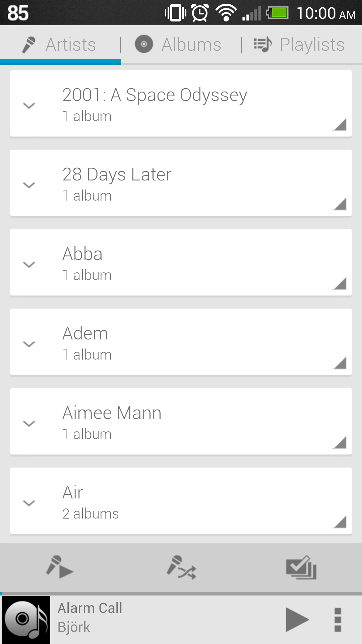This screenshot has height=644, width=362.
Task: Click the track progress bar
Action: (181, 593)
